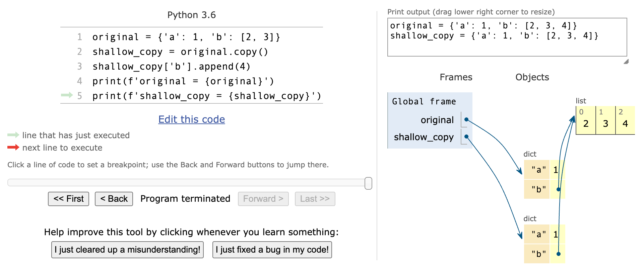The image size is (644, 271).
Task: Click the green arrow beside line 5
Action: click(x=67, y=95)
